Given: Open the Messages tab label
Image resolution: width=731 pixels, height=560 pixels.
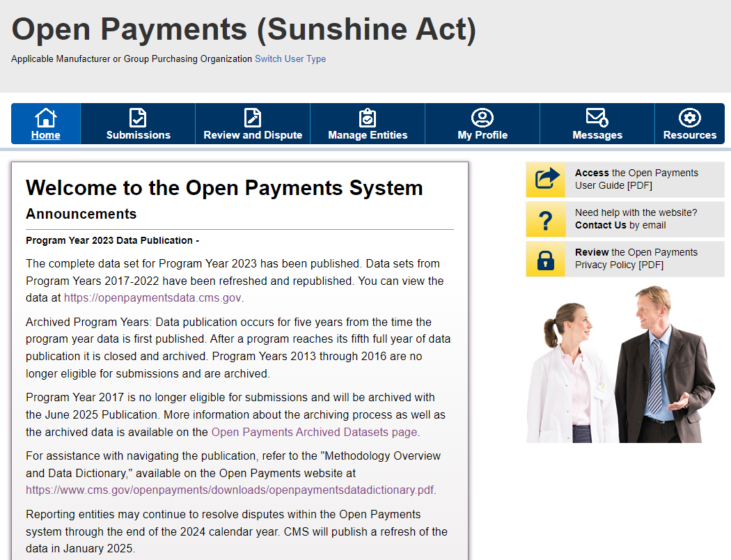Looking at the screenshot, I should click(597, 135).
